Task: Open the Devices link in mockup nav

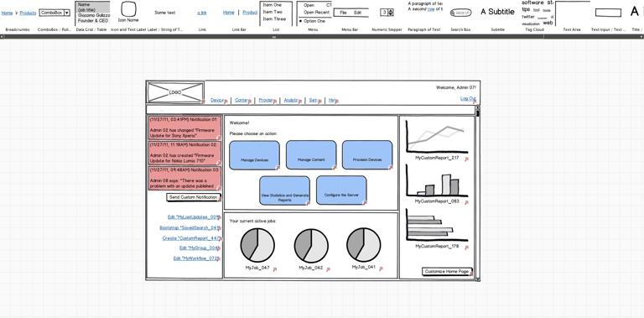Action: (218, 100)
